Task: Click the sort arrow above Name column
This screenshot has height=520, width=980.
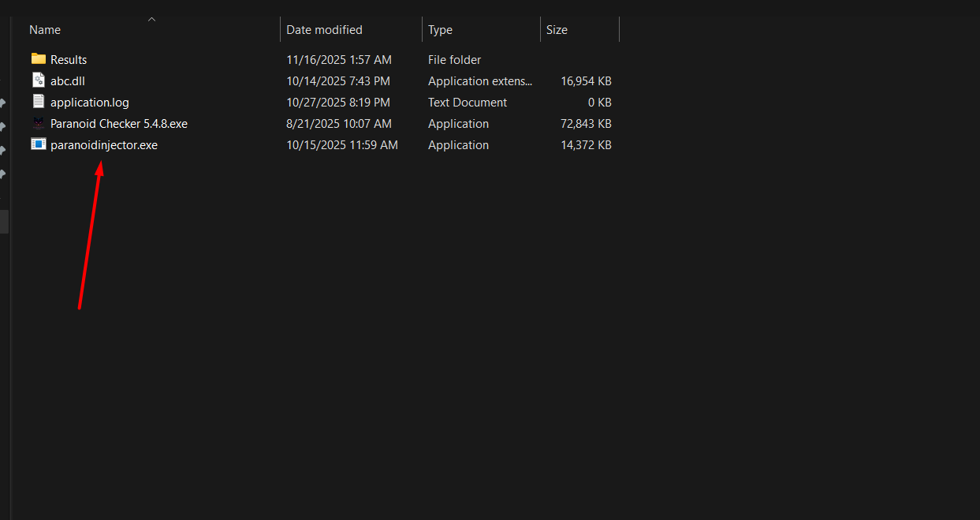Action: click(x=151, y=19)
